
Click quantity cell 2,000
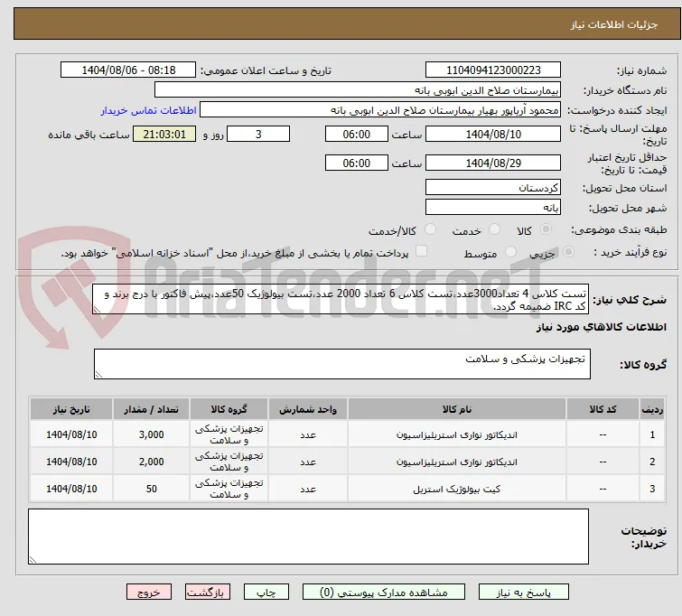tap(152, 462)
